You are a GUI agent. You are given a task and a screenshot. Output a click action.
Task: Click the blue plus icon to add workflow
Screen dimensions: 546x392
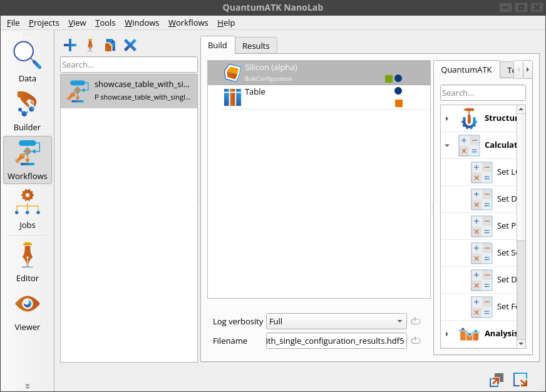(x=70, y=45)
